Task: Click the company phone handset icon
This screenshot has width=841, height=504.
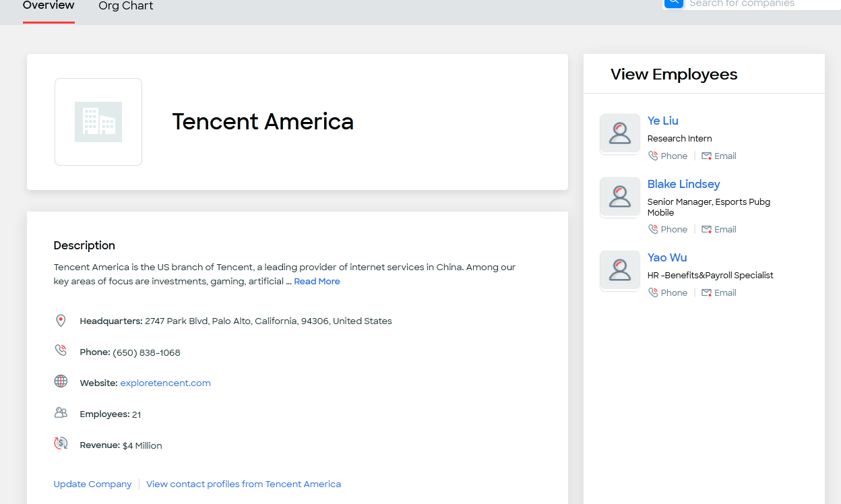Action: (x=61, y=350)
